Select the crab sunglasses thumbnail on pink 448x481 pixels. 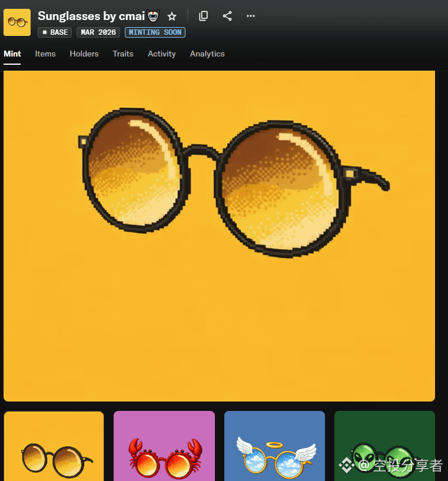(x=164, y=446)
